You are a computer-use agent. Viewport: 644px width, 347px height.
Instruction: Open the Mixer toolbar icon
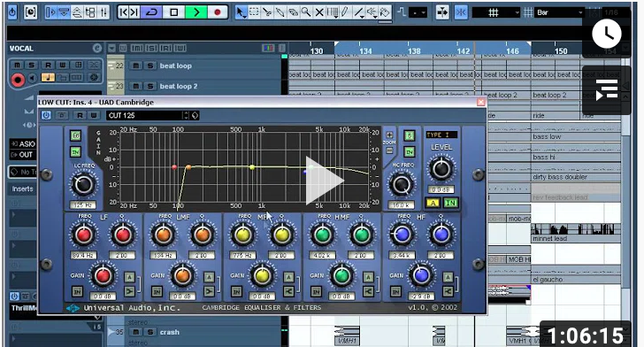pos(103,12)
